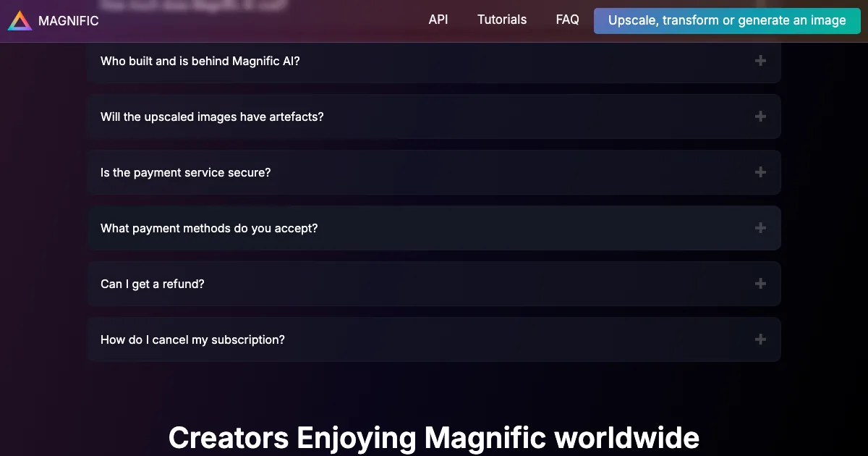The width and height of the screenshot is (868, 456).
Task: Expand 'How do I cancel my subscription?'
Action: [192, 340]
